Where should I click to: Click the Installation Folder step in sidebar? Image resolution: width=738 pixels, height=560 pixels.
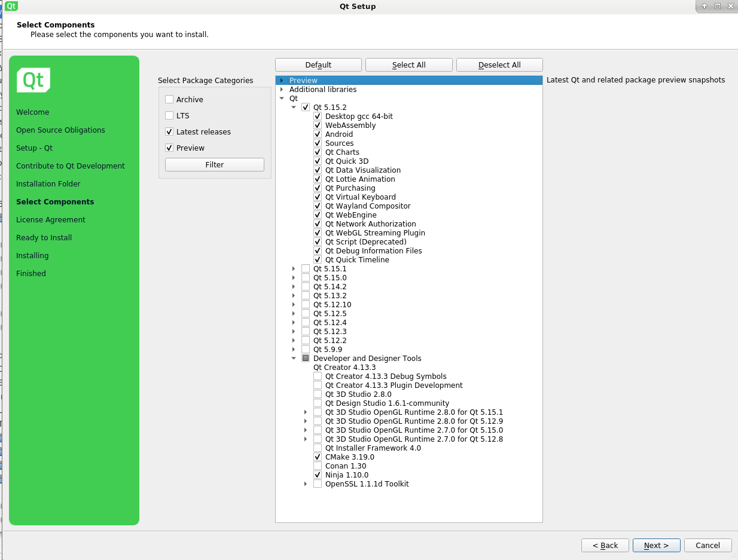point(48,184)
